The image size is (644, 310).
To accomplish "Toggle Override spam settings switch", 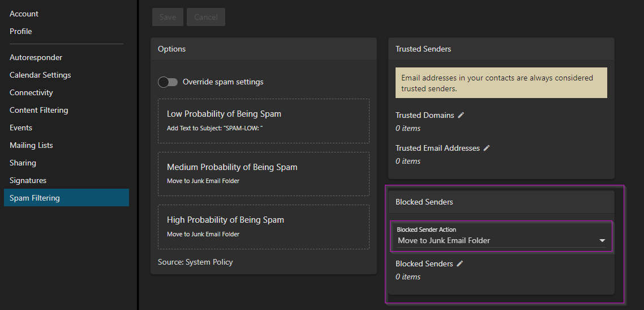I will [168, 82].
